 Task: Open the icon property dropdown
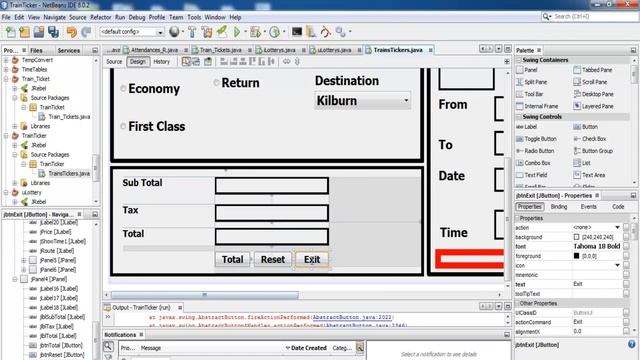(617, 265)
